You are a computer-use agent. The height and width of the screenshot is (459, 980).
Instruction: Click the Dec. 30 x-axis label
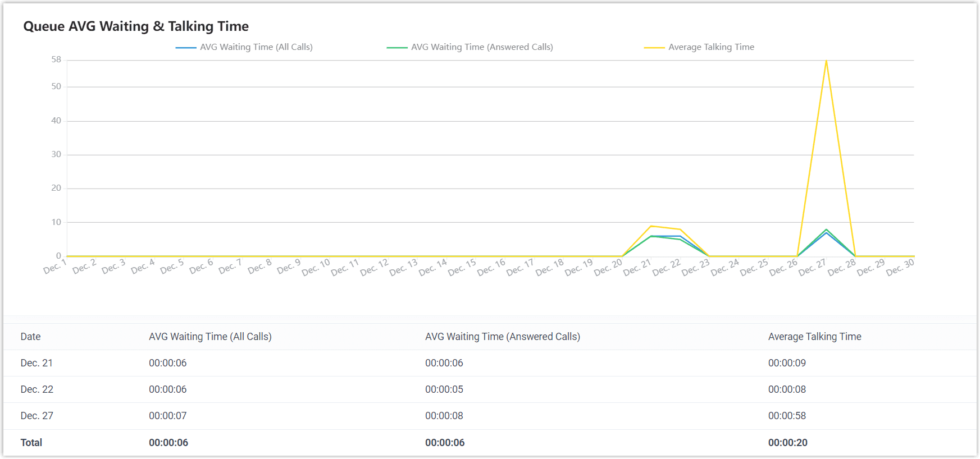[900, 267]
